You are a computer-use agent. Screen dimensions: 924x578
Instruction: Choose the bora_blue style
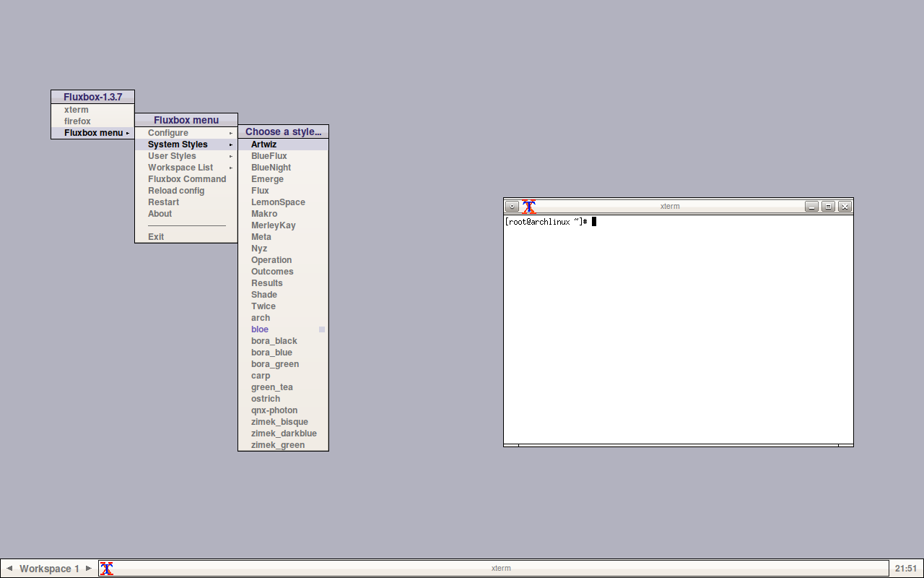click(283, 353)
